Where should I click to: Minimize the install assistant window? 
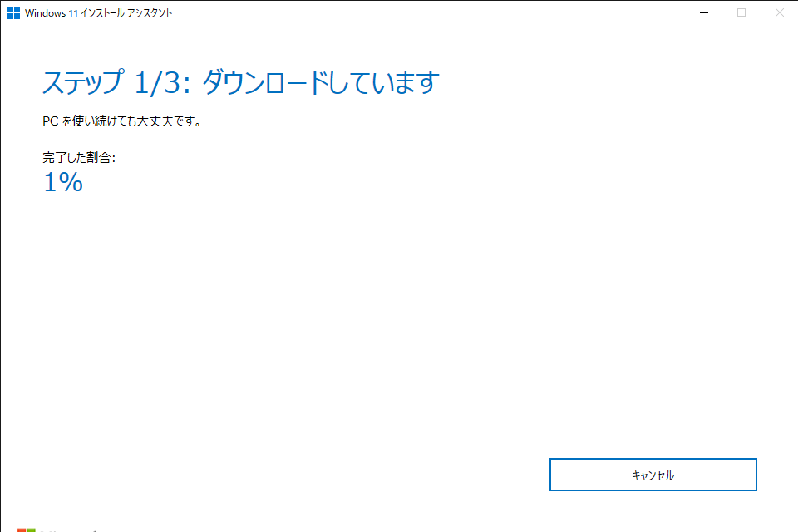coord(704,12)
